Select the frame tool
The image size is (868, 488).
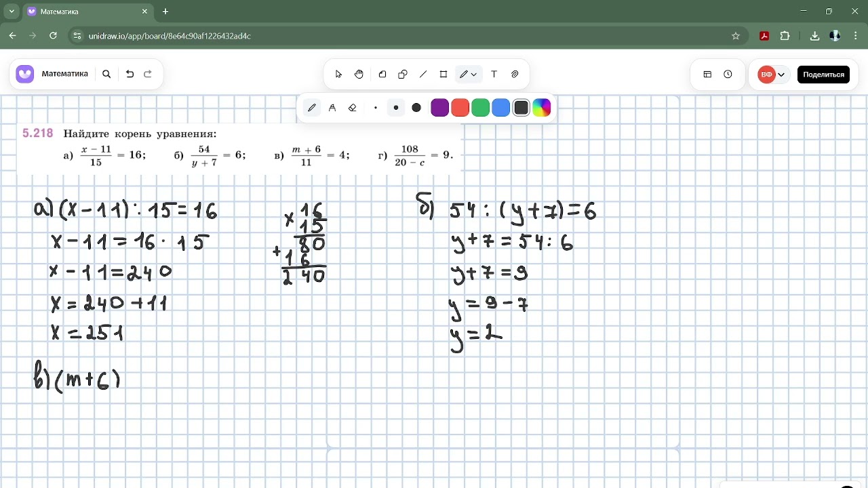(x=443, y=75)
